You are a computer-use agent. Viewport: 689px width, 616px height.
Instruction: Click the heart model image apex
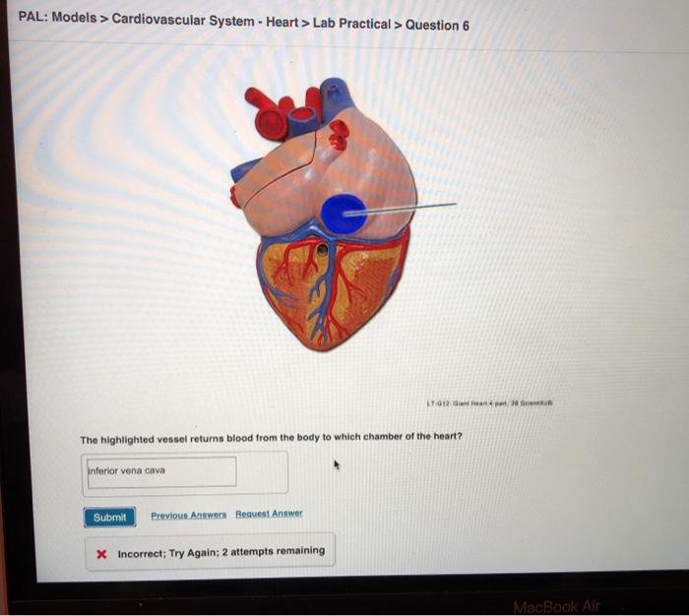pyautogui.click(x=325, y=345)
